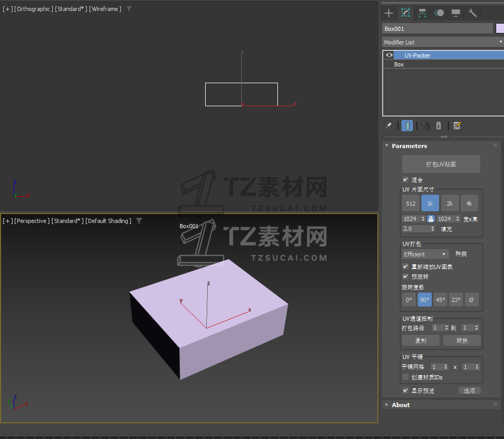
Task: Select the 2k texture size button
Action: (450, 204)
